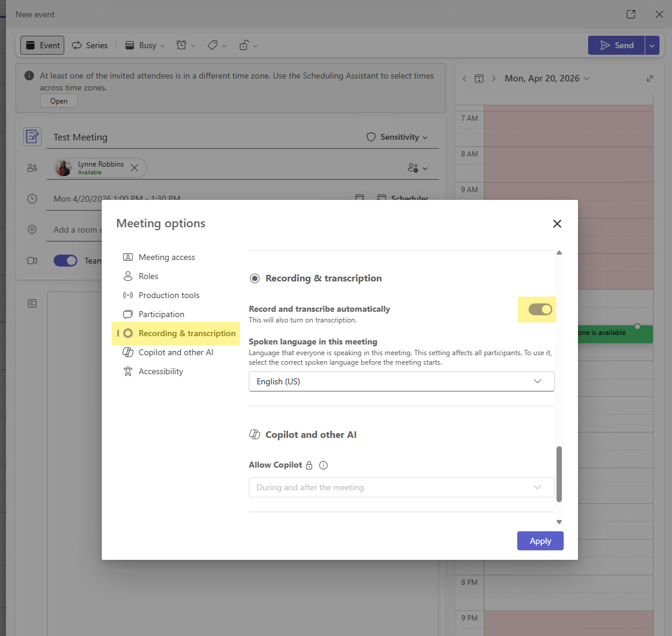The height and width of the screenshot is (636, 672).
Task: Click the Allow Copilot info icon
Action: tap(324, 465)
